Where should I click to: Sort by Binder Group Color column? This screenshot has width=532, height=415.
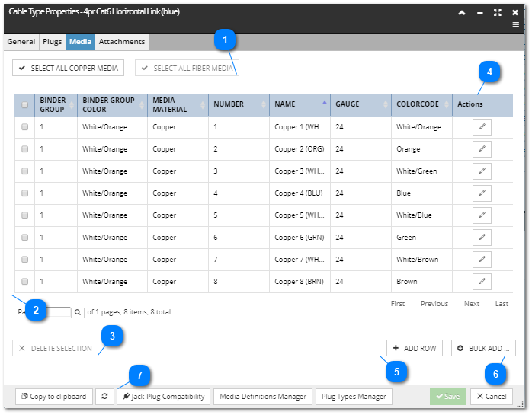(112, 105)
